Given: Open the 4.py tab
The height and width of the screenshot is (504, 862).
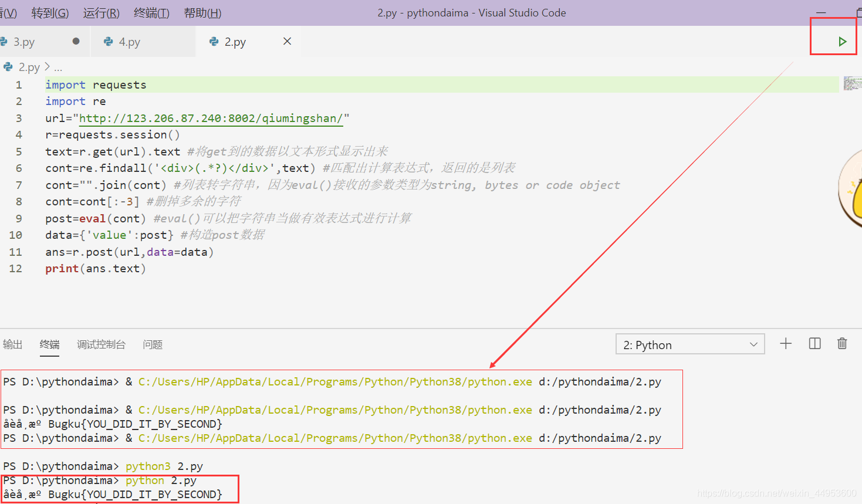Looking at the screenshot, I should click(129, 42).
